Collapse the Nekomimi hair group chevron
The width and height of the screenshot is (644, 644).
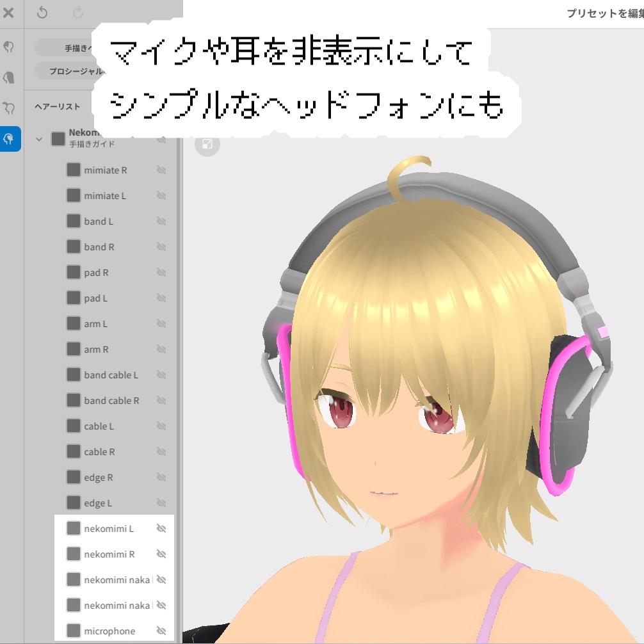pos(39,137)
